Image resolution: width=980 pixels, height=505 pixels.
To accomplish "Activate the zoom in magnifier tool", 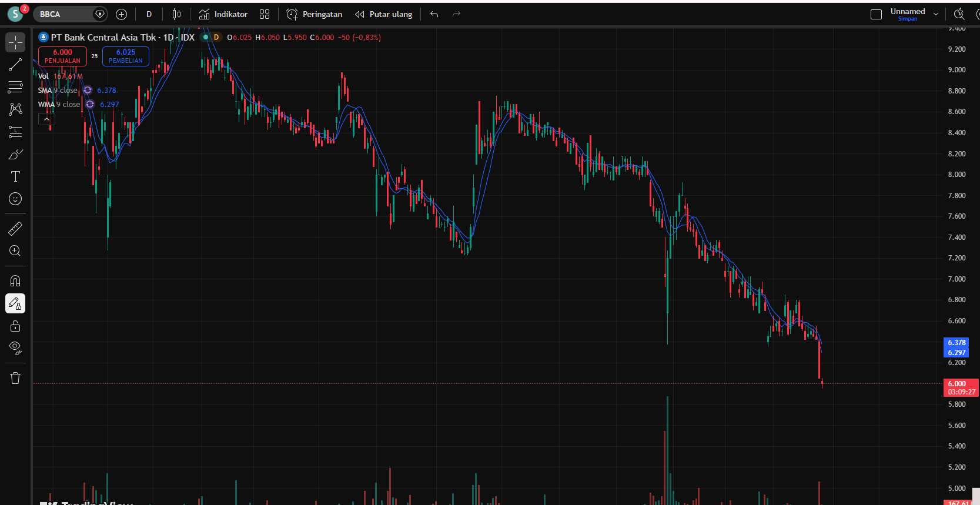I will (x=15, y=251).
